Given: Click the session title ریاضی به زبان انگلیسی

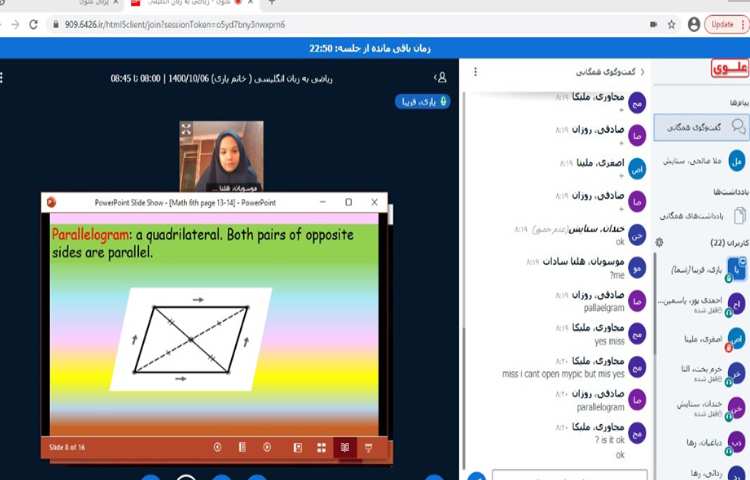Looking at the screenshot, I should 221,78.
